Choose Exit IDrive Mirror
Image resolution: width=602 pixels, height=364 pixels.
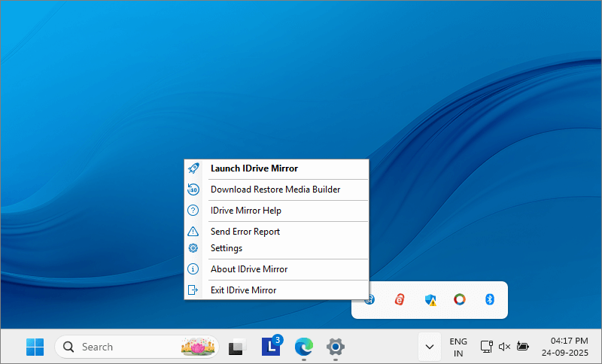coord(276,290)
